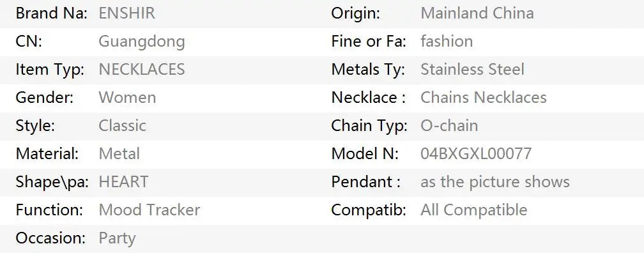The height and width of the screenshot is (253, 644).
Task: Click the Chains Necklaces value
Action: point(484,98)
